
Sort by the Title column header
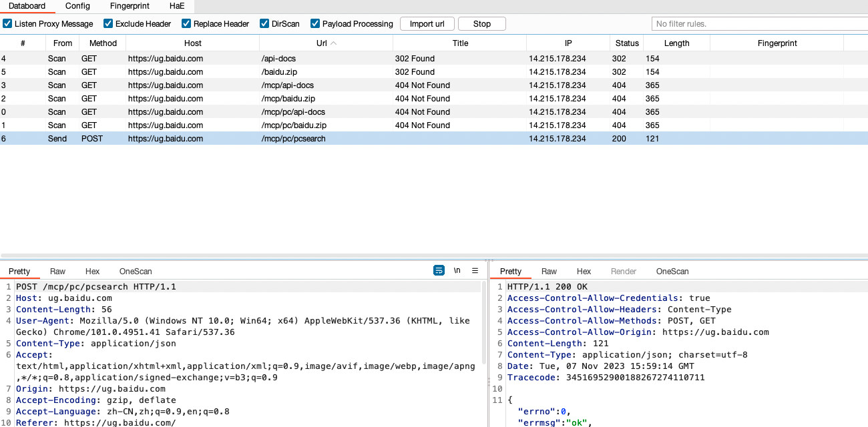click(460, 43)
